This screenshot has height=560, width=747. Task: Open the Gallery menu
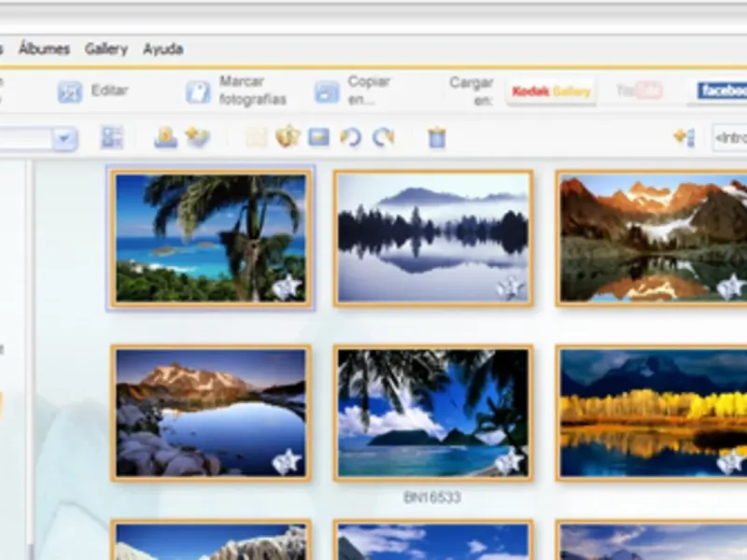coord(106,49)
